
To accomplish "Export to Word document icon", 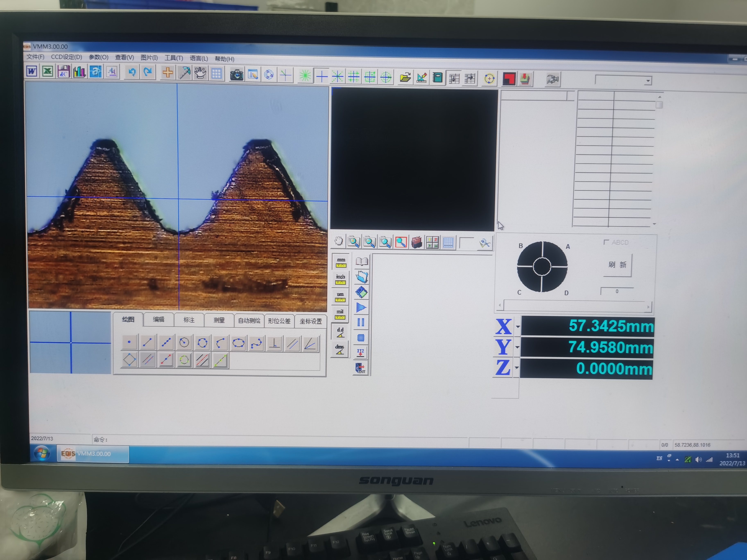I will tap(32, 71).
